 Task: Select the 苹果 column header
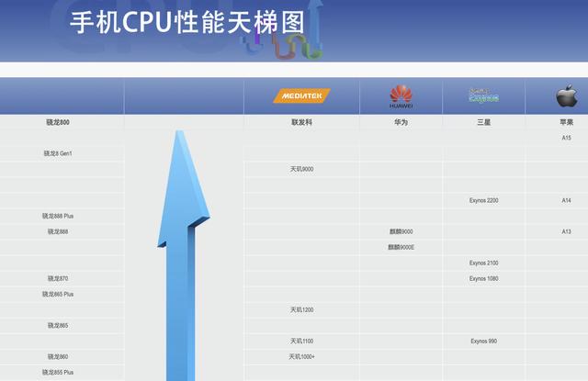[x=566, y=122]
